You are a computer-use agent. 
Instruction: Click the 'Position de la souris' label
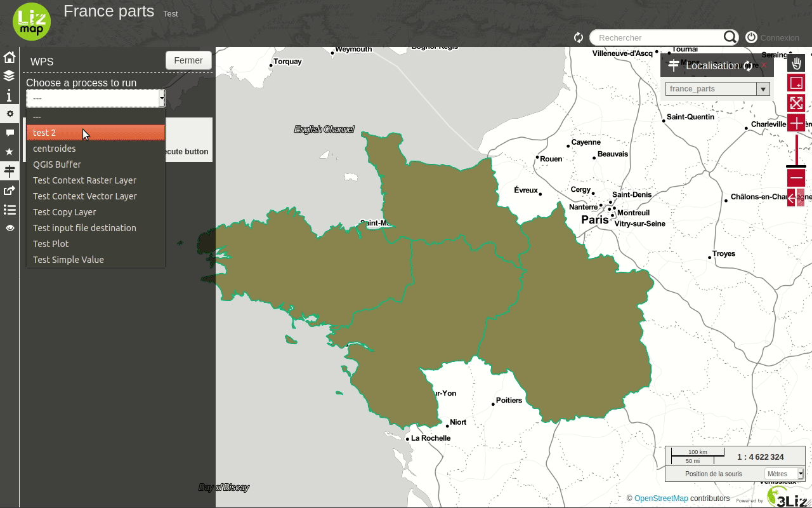pyautogui.click(x=713, y=474)
